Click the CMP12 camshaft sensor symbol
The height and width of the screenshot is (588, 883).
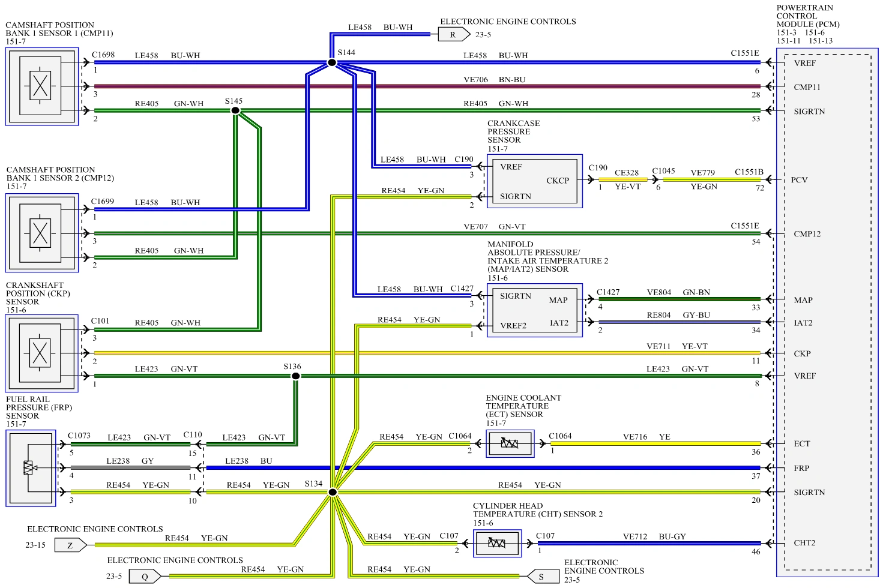(42, 233)
